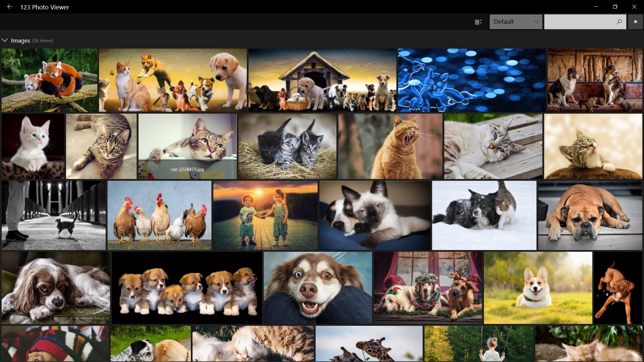Toggle the multi-select list icon

tap(478, 22)
